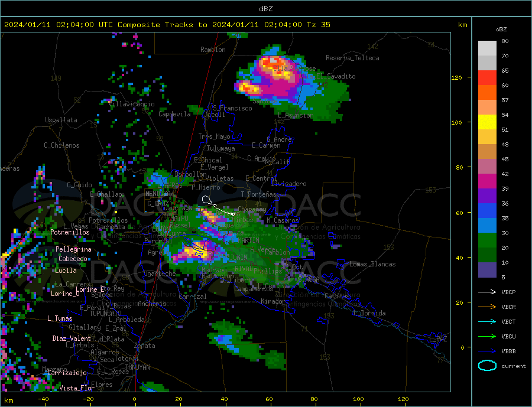Image resolution: width=532 pixels, height=407 pixels.
Task: Click the orange VBCR arrow in legend
Action: point(487,307)
